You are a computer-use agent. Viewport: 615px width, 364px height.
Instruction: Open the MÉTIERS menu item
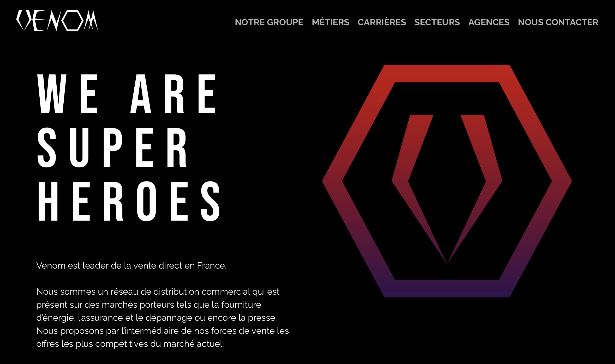click(330, 22)
